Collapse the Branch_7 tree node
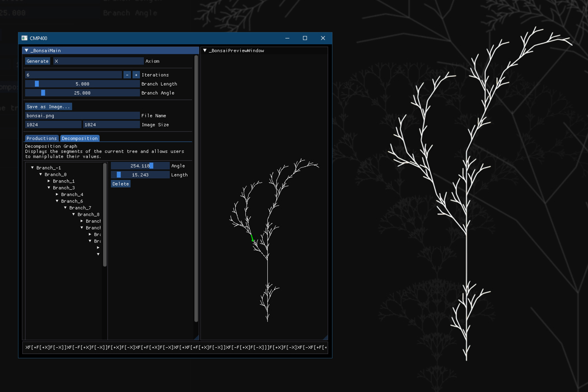Screen dimensions: 588x392 click(65, 208)
